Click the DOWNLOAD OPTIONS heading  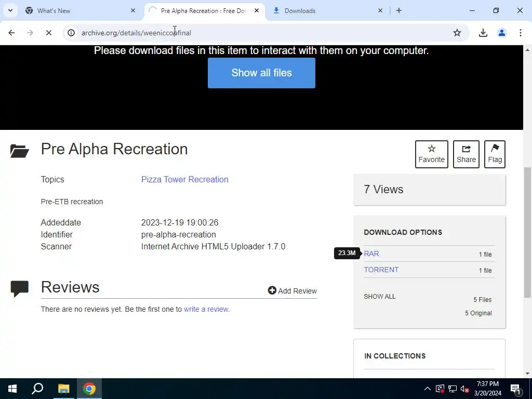[x=403, y=232]
